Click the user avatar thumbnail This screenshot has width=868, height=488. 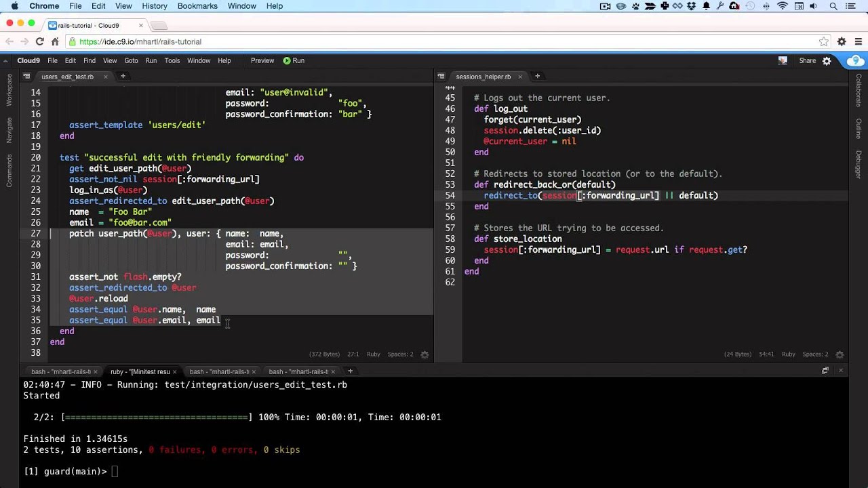[x=783, y=60]
